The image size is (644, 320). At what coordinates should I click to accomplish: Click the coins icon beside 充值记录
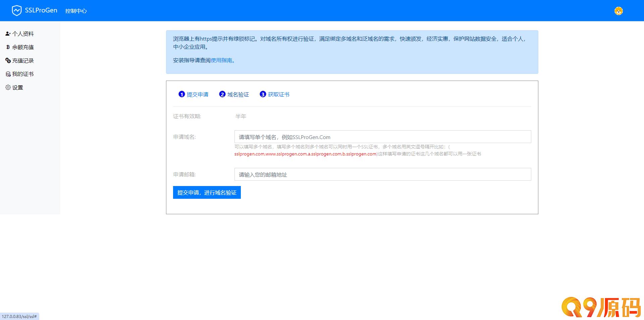pyautogui.click(x=8, y=60)
